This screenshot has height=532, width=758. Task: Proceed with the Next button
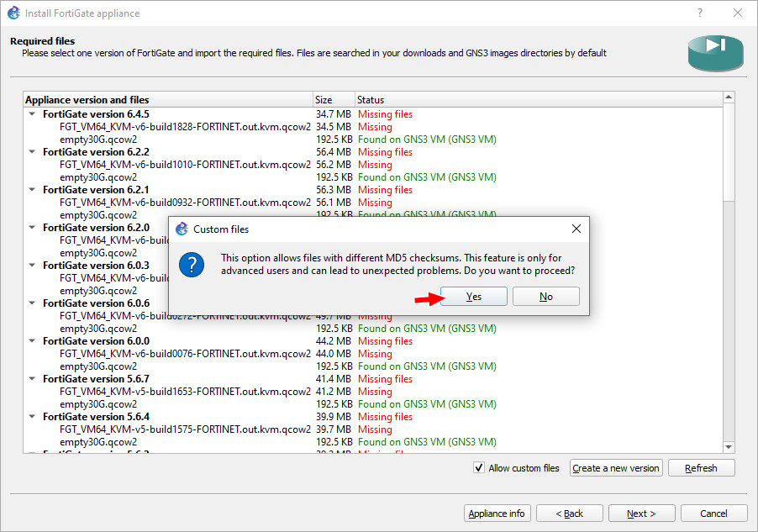click(641, 513)
